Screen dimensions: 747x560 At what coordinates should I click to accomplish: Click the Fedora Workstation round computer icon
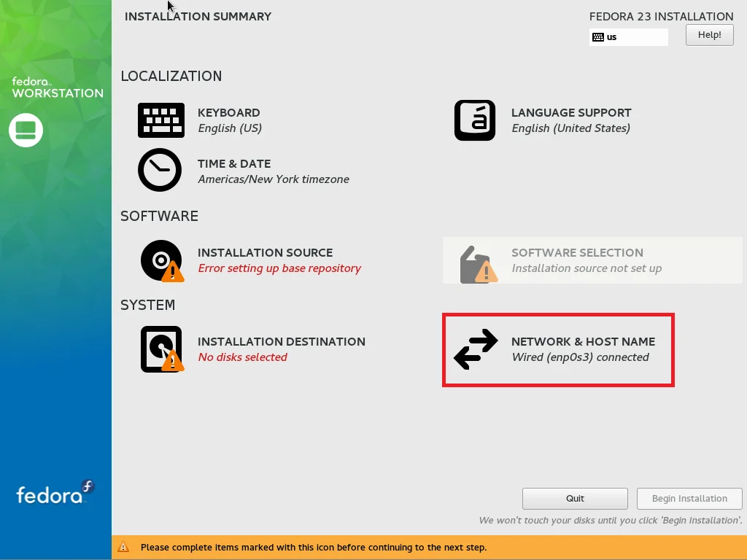pos(26,130)
